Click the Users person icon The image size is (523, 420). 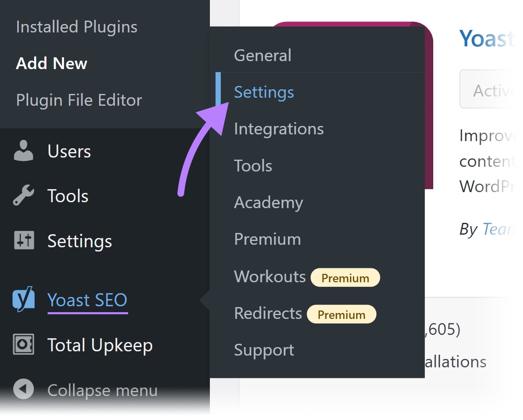click(23, 151)
